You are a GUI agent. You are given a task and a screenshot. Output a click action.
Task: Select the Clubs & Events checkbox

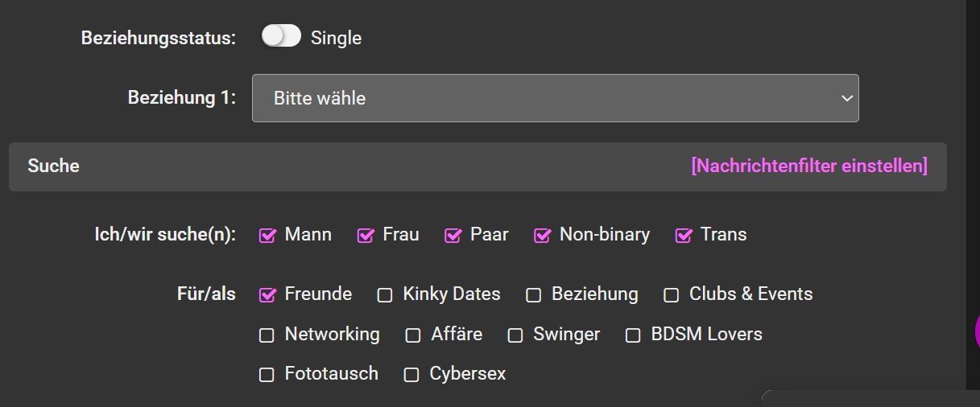click(671, 295)
